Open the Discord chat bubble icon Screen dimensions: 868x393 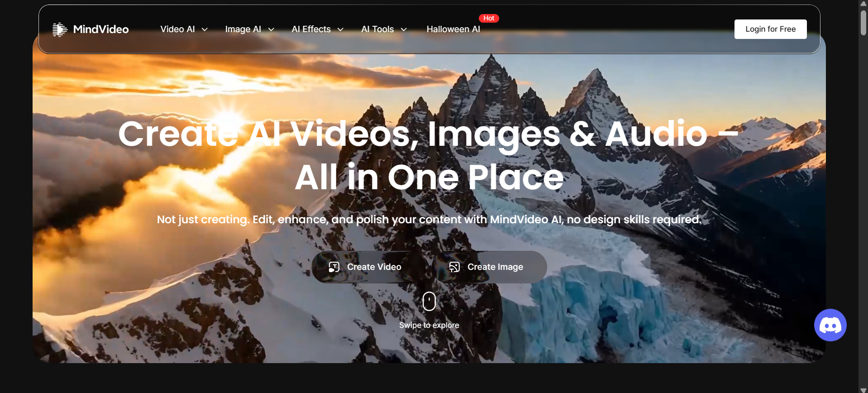tap(830, 325)
